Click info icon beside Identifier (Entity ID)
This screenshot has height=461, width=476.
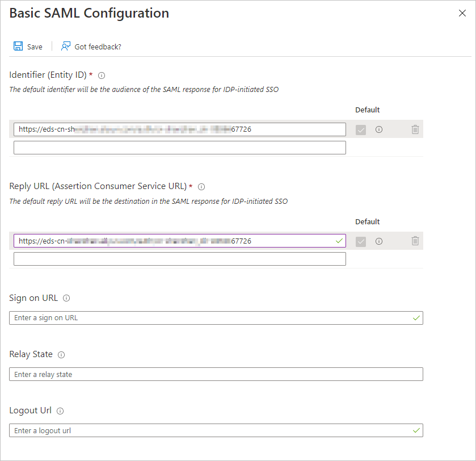(102, 75)
